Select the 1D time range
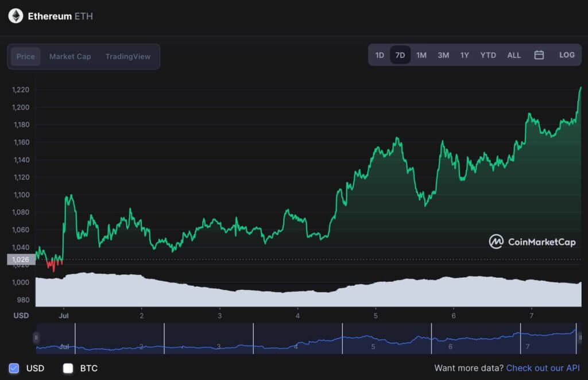 (380, 55)
